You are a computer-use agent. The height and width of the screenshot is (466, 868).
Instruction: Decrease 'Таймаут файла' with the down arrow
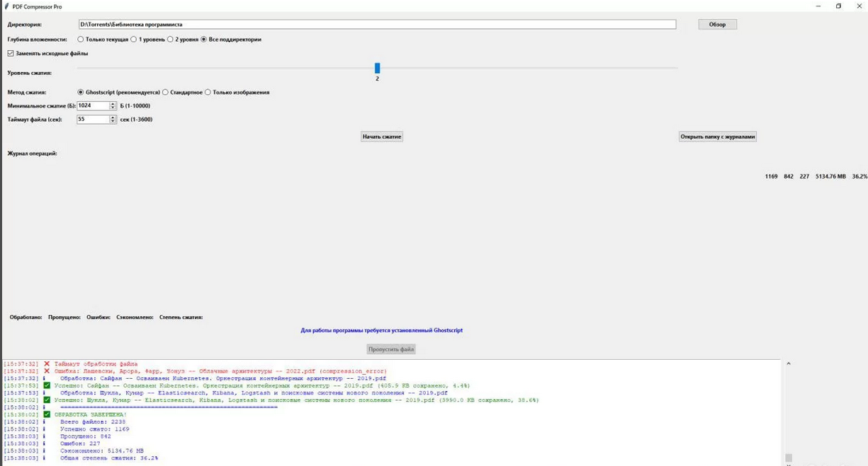click(x=113, y=122)
